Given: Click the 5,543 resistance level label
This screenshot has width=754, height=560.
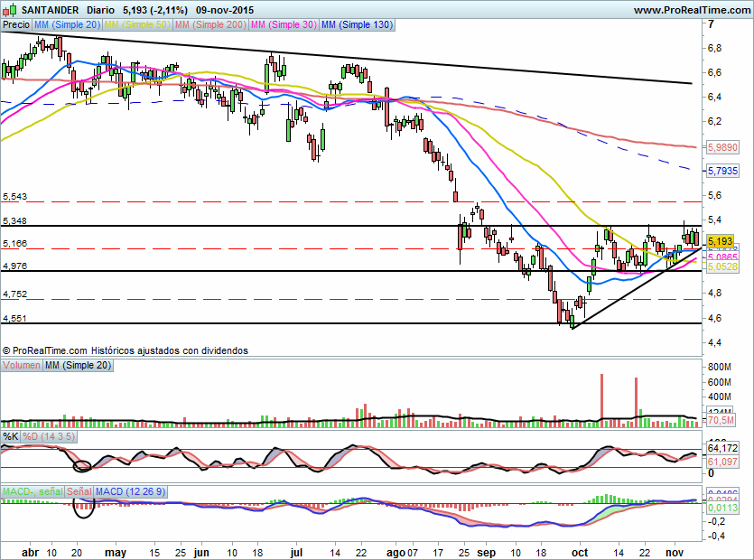Looking at the screenshot, I should coord(15,196).
